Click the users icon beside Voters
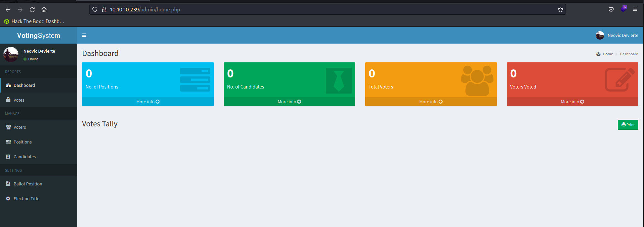Image resolution: width=644 pixels, height=227 pixels. [8, 127]
